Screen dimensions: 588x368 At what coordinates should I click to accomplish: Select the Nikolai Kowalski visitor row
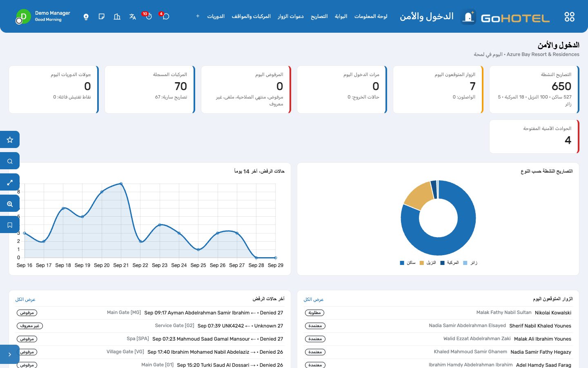pos(438,313)
